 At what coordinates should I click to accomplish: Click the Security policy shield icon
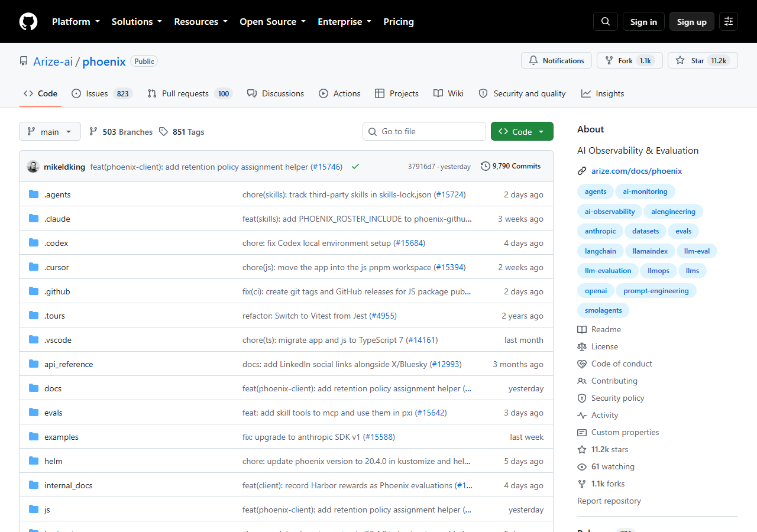582,398
